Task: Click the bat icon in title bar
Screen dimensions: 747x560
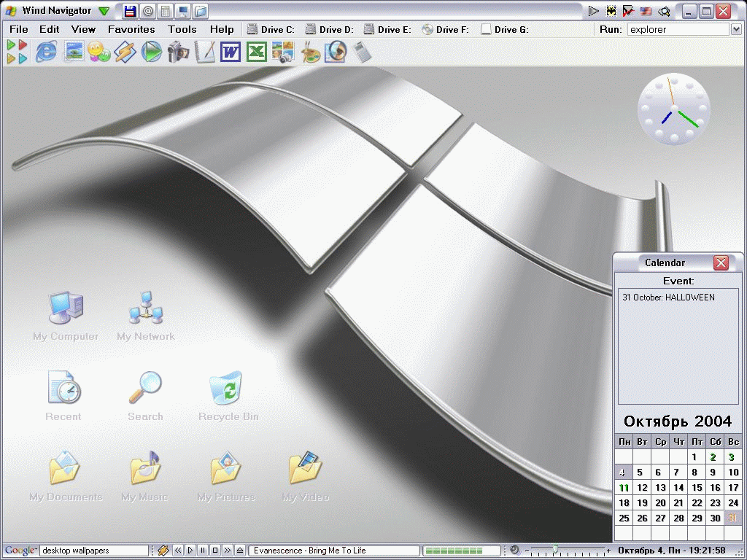Action: pos(611,10)
